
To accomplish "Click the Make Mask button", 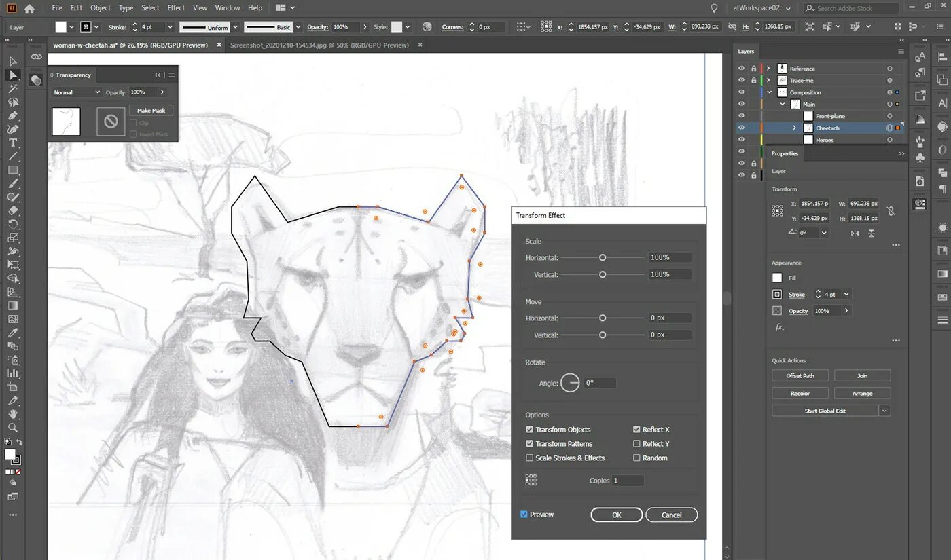I will coord(151,111).
